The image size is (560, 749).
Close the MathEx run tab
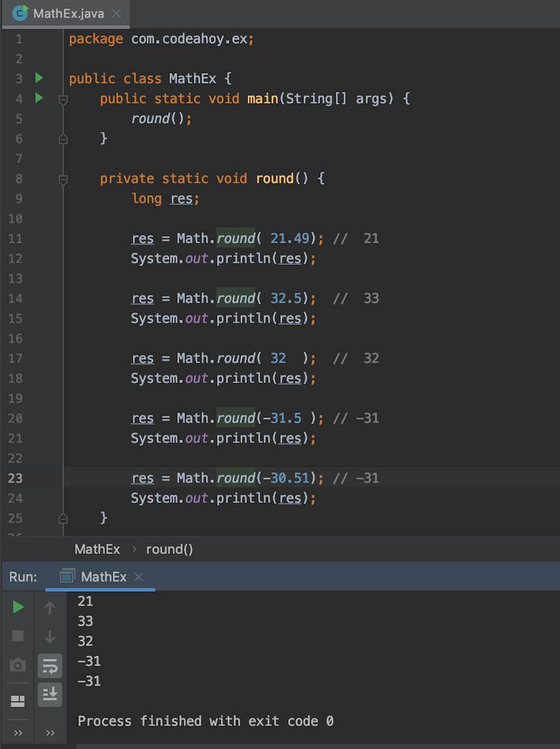137,577
